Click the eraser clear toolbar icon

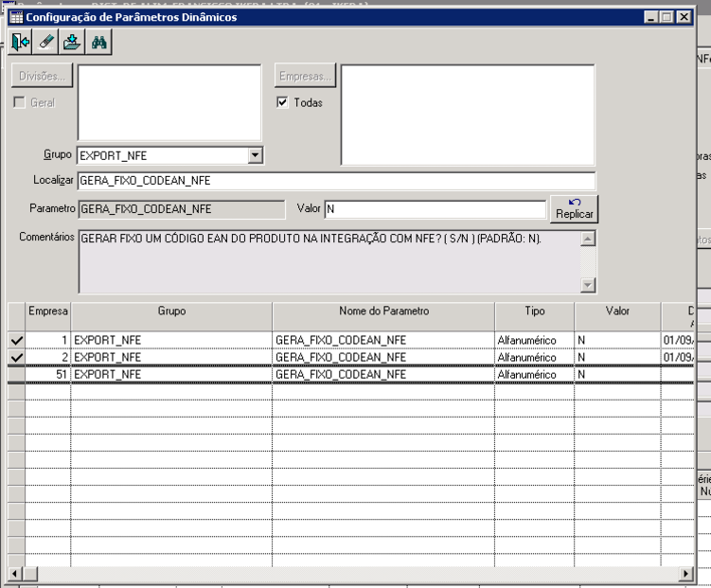[45, 43]
